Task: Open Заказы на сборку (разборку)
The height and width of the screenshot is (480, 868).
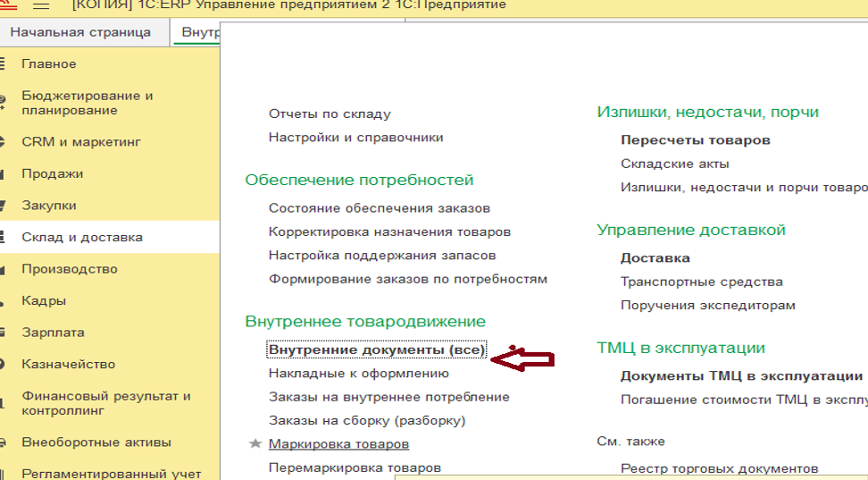Action: pyautogui.click(x=367, y=421)
